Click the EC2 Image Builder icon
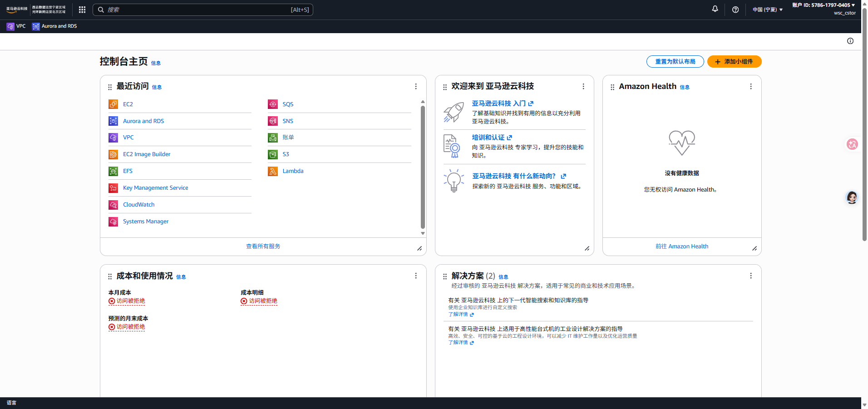Viewport: 868px width, 409px height. 113,154
